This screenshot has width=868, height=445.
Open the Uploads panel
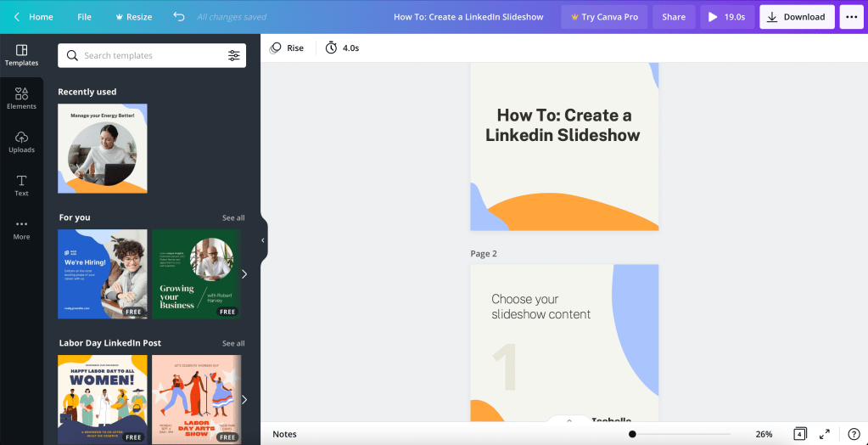21,142
